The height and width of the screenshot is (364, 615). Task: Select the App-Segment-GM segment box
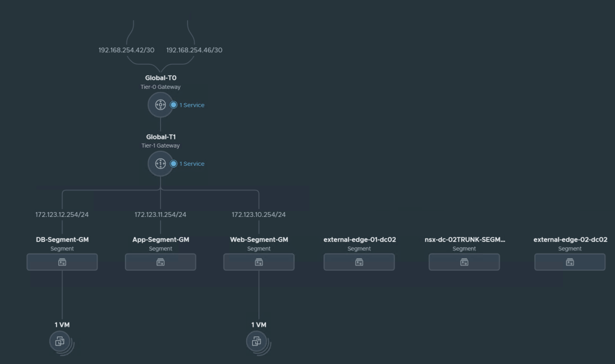pyautogui.click(x=160, y=262)
